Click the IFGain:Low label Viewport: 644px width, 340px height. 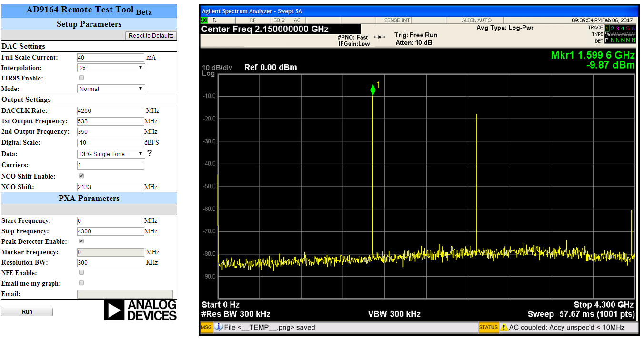pos(353,44)
